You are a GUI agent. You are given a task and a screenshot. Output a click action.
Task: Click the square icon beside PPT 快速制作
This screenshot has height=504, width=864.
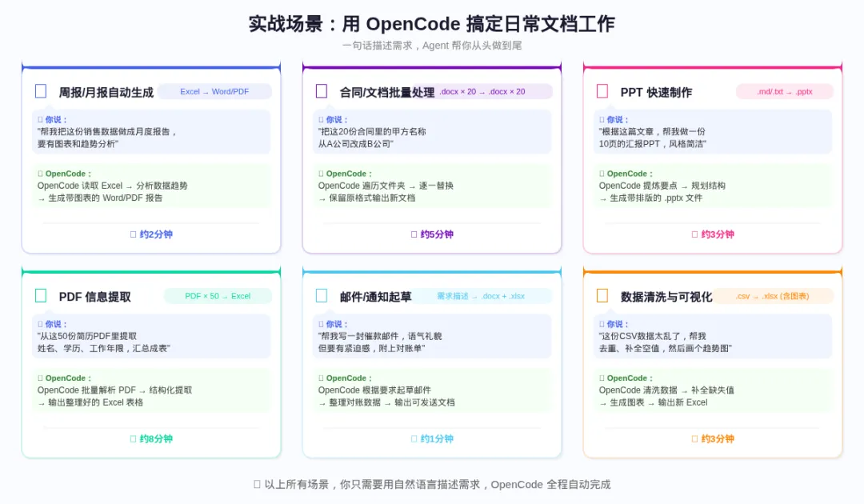602,91
